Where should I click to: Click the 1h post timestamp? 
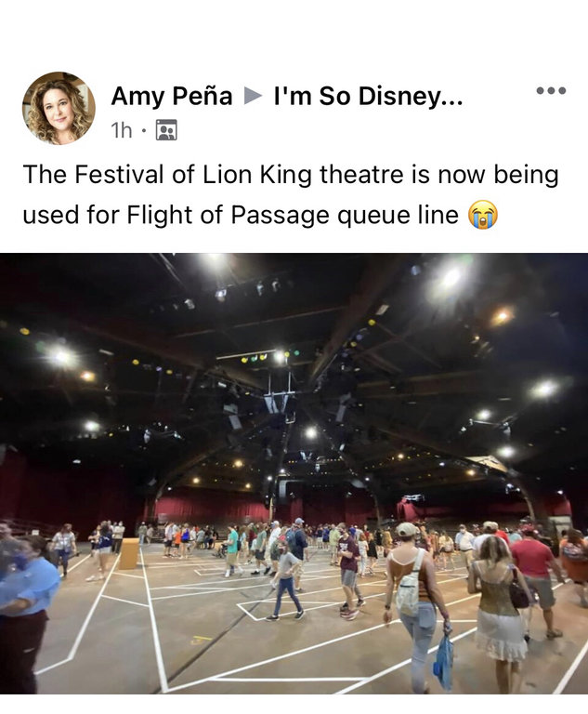click(121, 130)
